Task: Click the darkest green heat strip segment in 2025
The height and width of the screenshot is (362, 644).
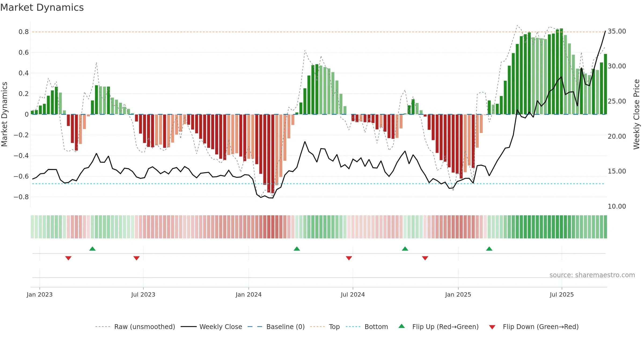Action: [x=561, y=227]
